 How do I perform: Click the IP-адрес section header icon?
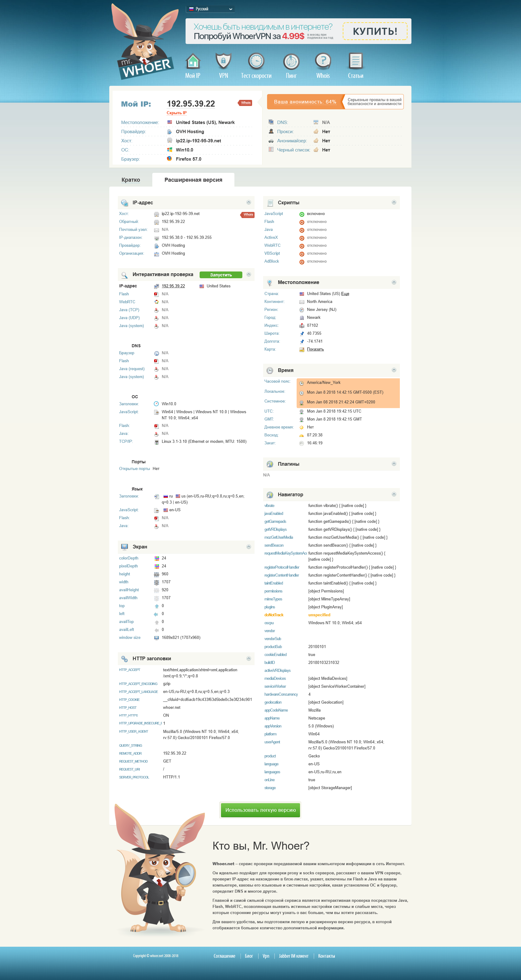124,203
